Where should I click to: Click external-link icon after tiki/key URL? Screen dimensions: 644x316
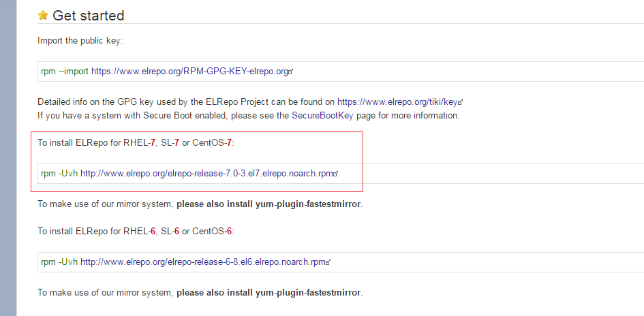[461, 102]
